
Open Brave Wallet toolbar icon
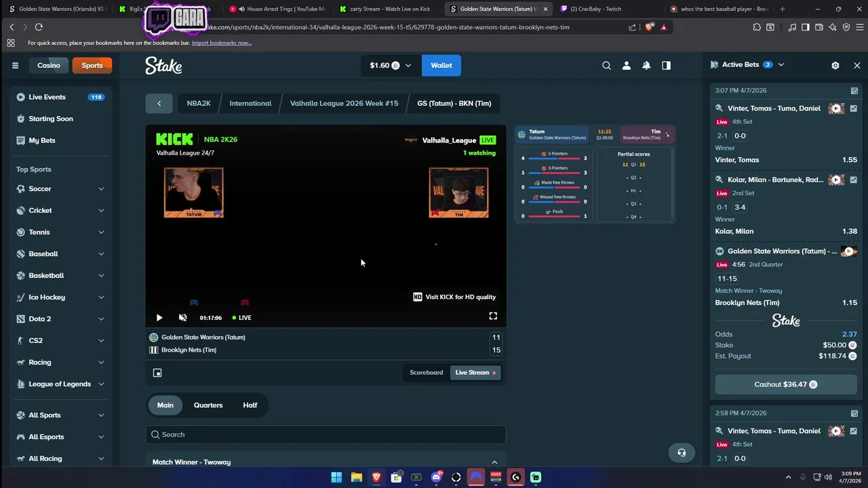pos(819,27)
